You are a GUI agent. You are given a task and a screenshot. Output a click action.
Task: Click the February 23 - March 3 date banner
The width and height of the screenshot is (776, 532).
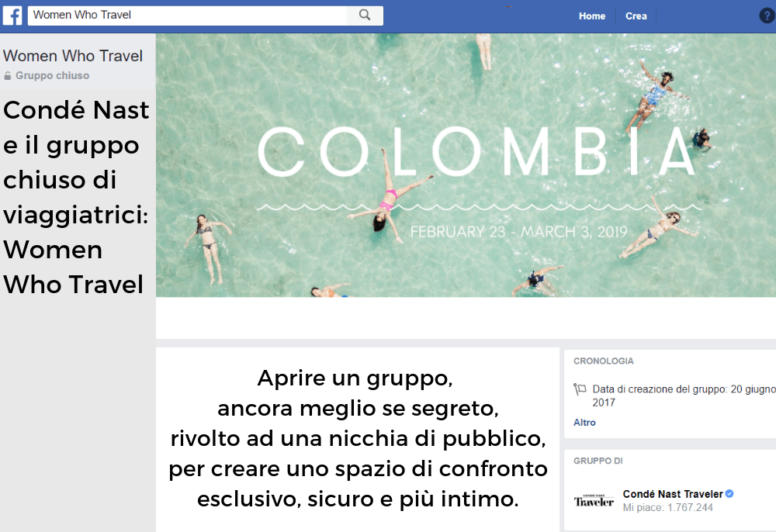click(x=518, y=232)
